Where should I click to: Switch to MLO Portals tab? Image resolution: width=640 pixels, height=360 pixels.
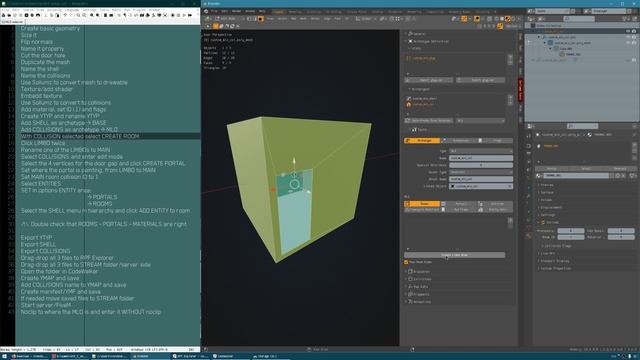461,204
